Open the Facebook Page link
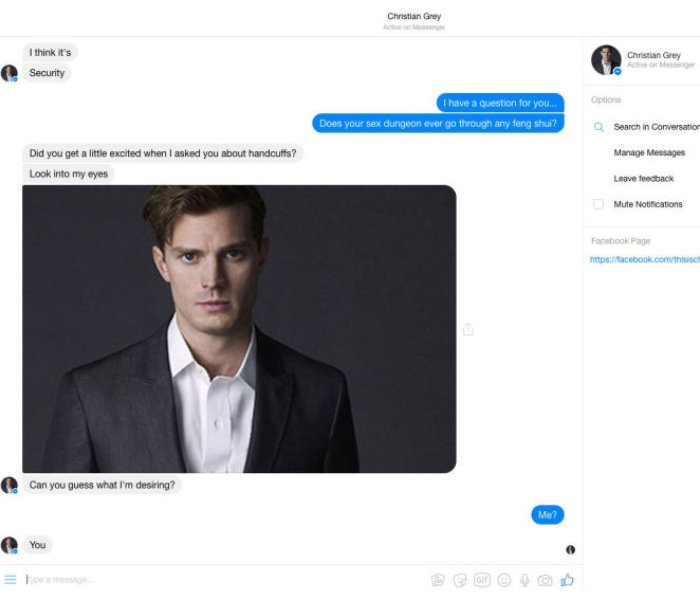The image size is (700, 600). tap(645, 259)
